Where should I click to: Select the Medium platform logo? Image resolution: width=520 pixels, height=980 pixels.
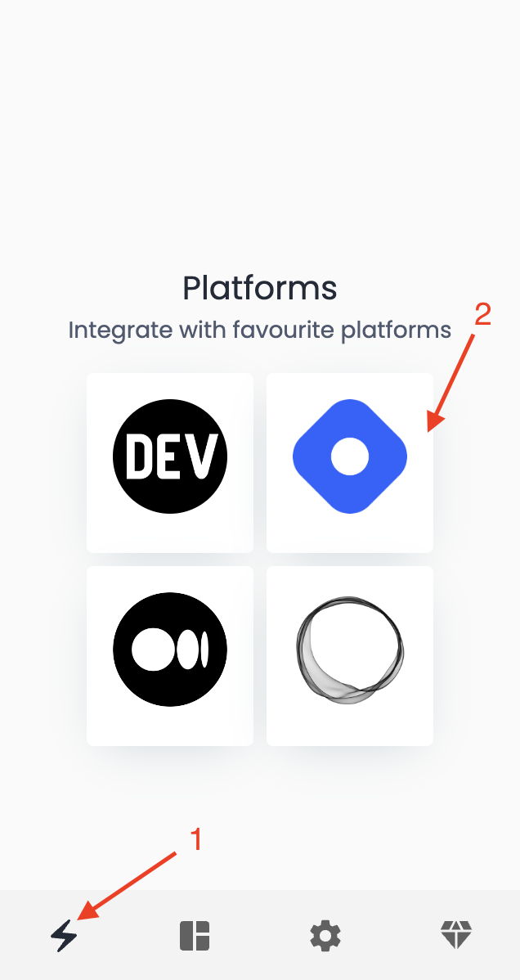pos(170,650)
